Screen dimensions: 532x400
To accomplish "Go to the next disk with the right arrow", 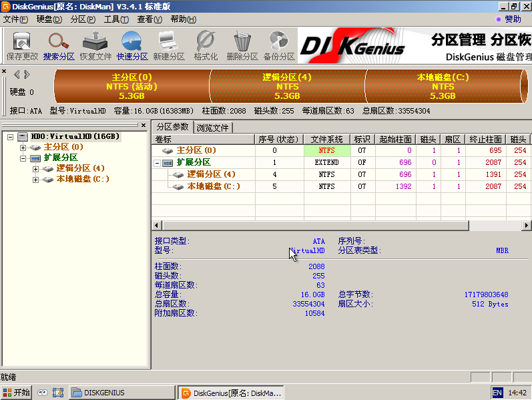I will [27, 74].
